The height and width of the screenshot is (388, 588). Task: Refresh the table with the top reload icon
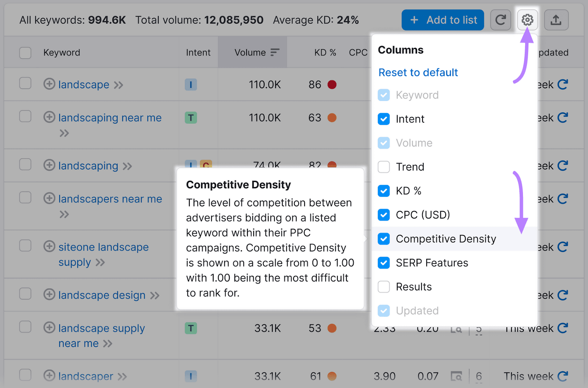click(501, 20)
